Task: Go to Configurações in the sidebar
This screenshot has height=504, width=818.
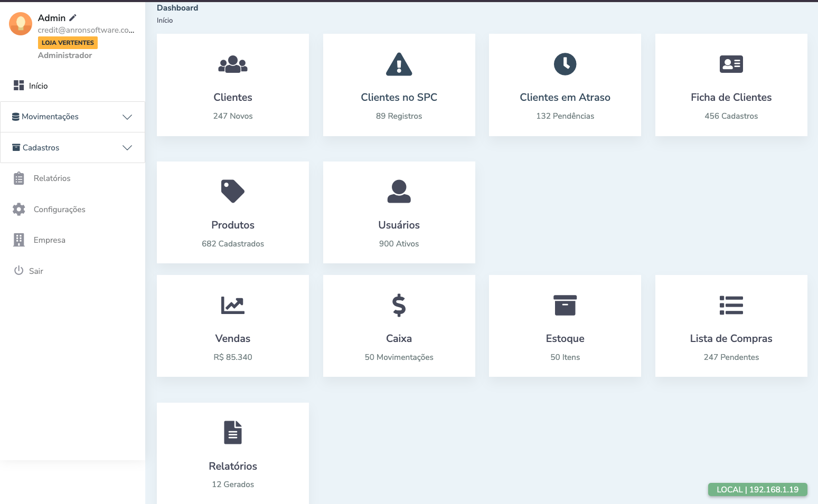Action: coord(59,210)
